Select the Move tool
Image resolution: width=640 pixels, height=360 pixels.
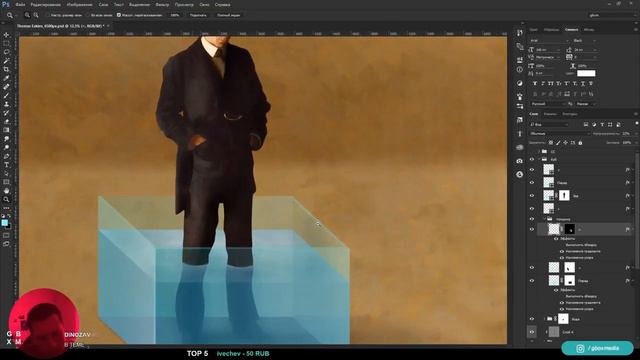pos(6,35)
